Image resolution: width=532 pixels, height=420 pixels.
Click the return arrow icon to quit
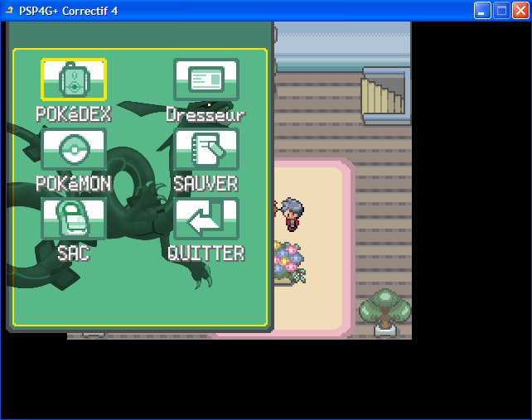(206, 219)
